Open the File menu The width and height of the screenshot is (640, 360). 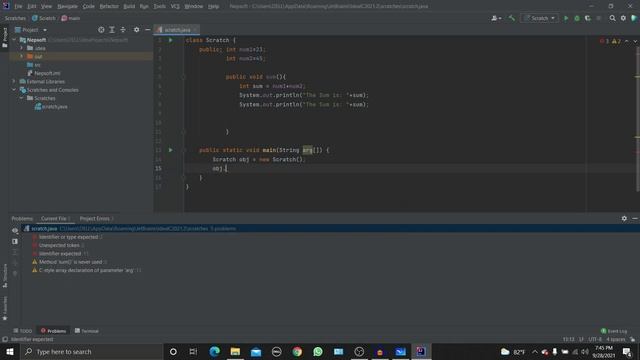click(18, 7)
